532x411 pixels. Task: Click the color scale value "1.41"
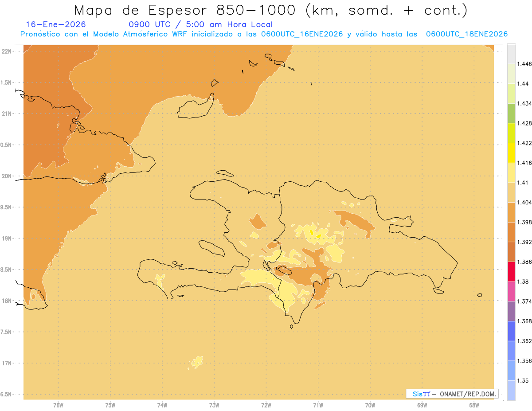pos(523,182)
